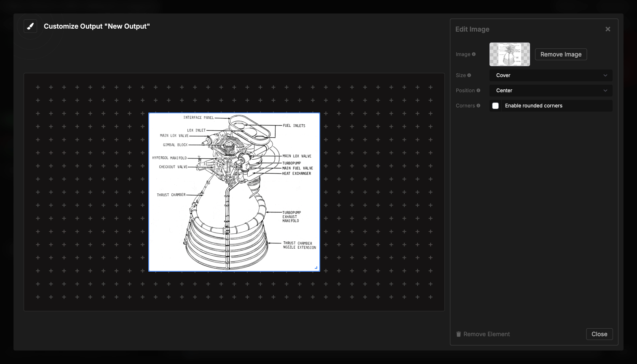The width and height of the screenshot is (637, 364).
Task: Enable rounded corners for the image
Action: coord(495,106)
